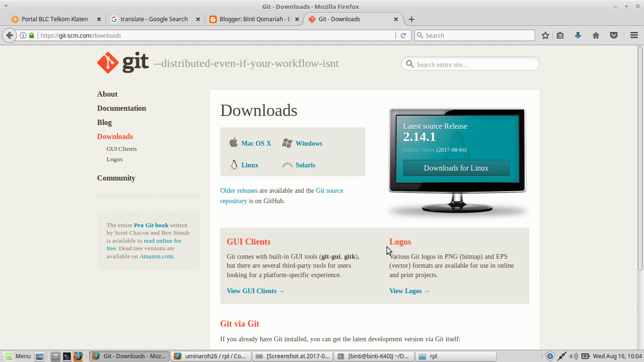Click the Windows download link text

309,144
